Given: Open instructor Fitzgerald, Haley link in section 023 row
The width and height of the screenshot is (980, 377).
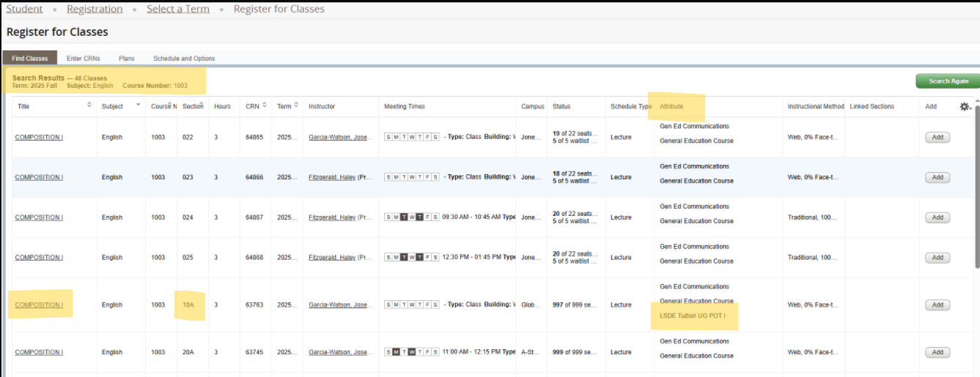Looking at the screenshot, I should tap(332, 177).
